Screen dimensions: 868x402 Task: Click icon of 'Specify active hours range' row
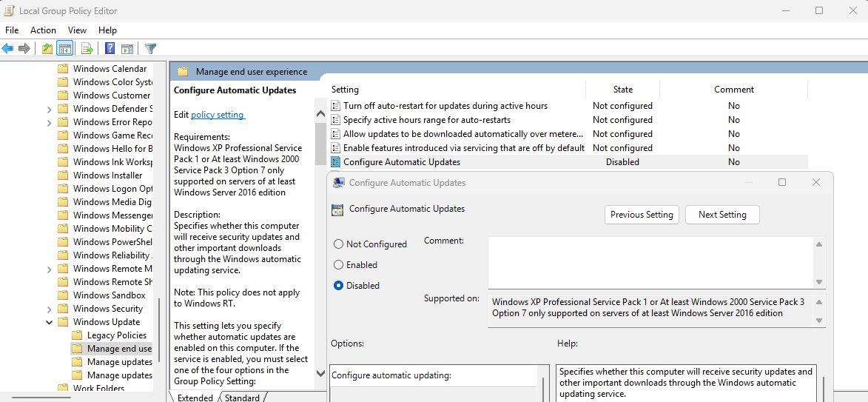(335, 120)
